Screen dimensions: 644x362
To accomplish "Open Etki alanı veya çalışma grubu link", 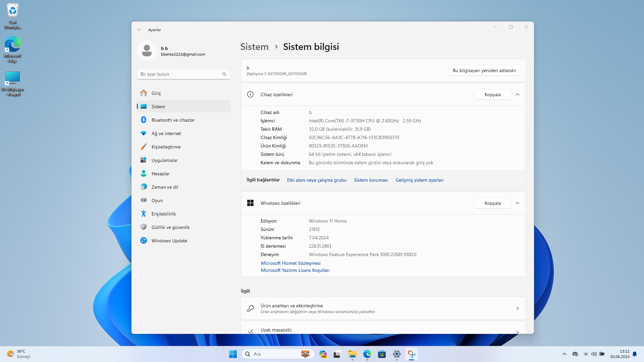I will click(317, 180).
